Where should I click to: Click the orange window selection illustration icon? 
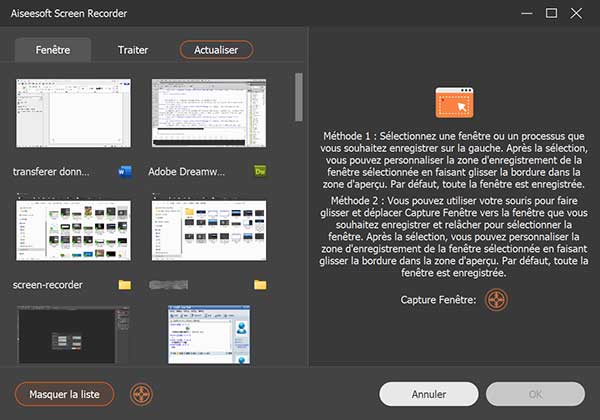pyautogui.click(x=454, y=105)
